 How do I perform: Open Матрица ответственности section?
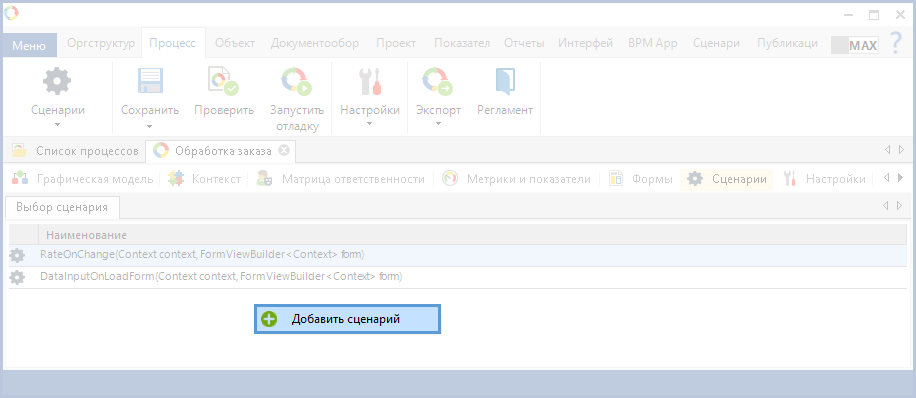pos(341,179)
